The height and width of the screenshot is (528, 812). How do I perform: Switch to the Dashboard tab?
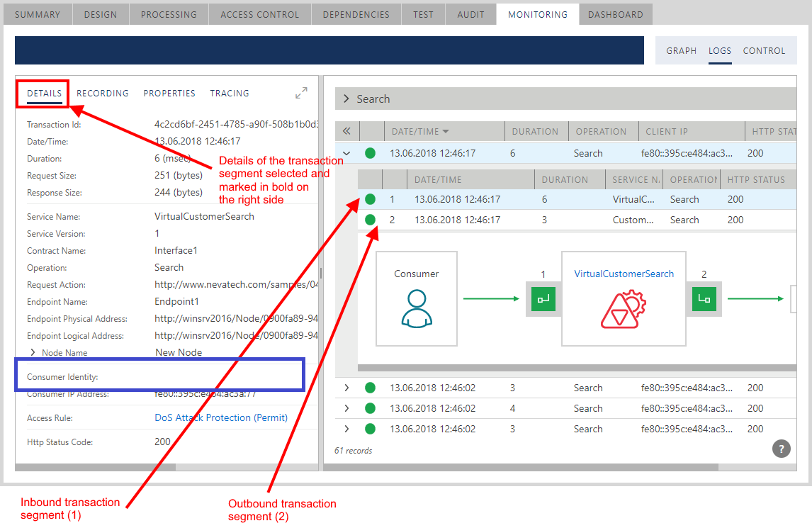coord(615,14)
